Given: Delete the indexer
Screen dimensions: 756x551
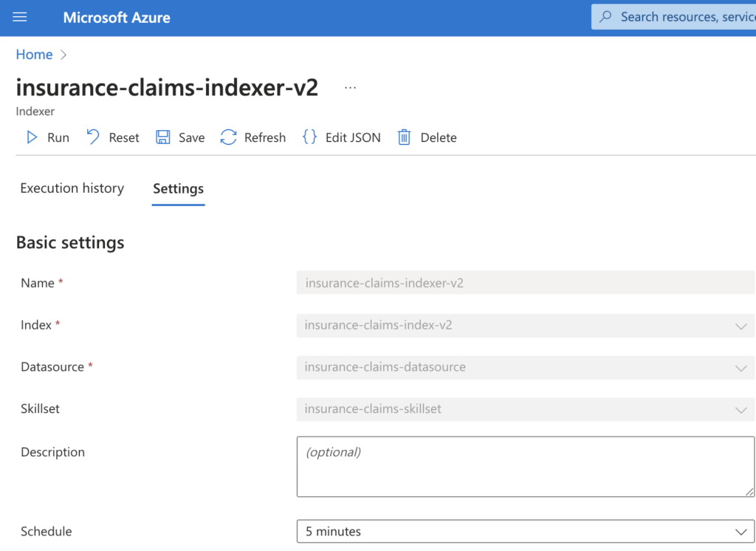Looking at the screenshot, I should pyautogui.click(x=427, y=137).
